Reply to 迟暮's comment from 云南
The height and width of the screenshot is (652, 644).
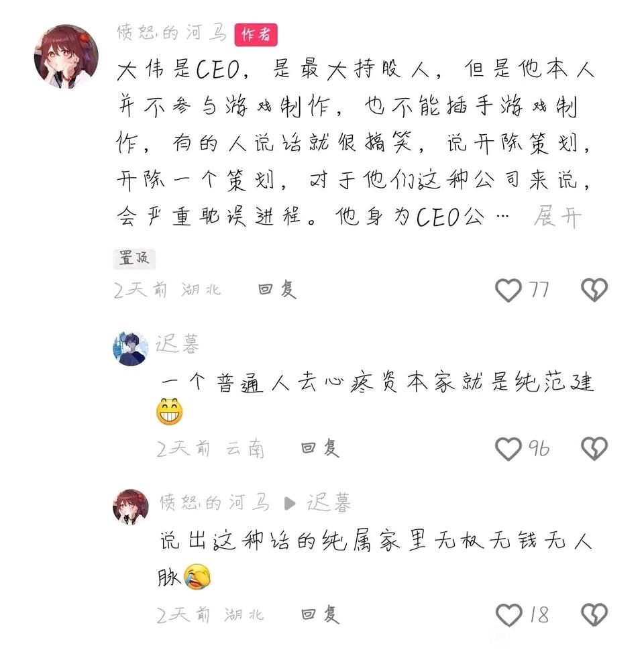click(x=320, y=448)
